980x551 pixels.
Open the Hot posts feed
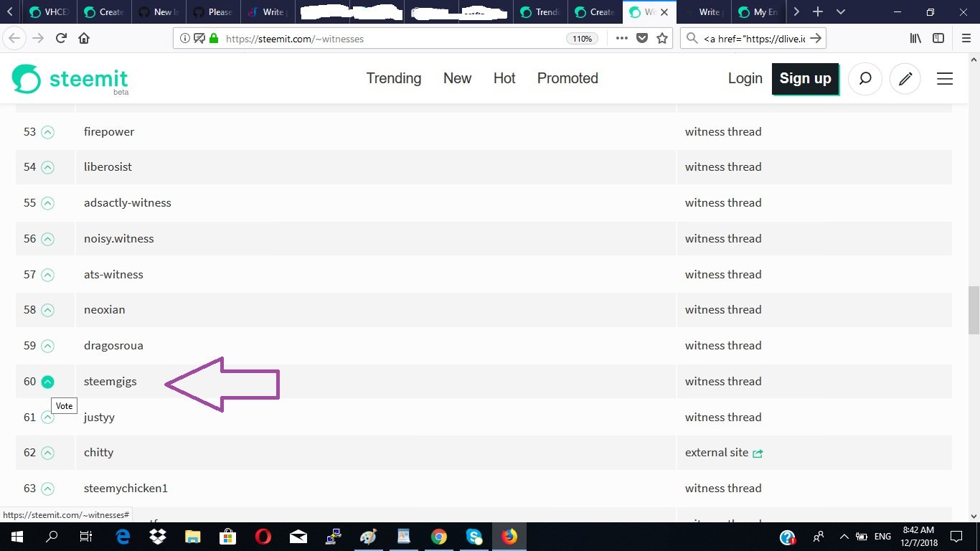(x=504, y=79)
